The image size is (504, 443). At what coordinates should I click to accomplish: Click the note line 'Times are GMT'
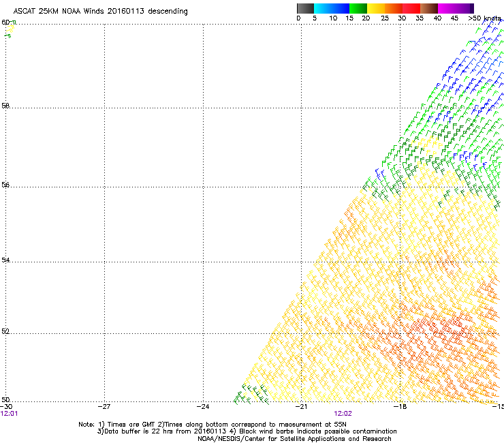[131, 425]
